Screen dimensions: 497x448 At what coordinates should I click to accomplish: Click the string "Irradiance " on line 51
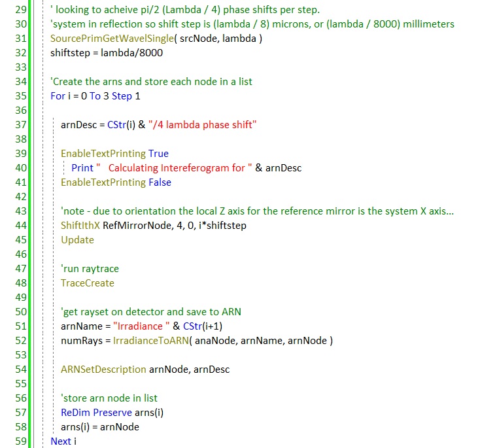141,326
